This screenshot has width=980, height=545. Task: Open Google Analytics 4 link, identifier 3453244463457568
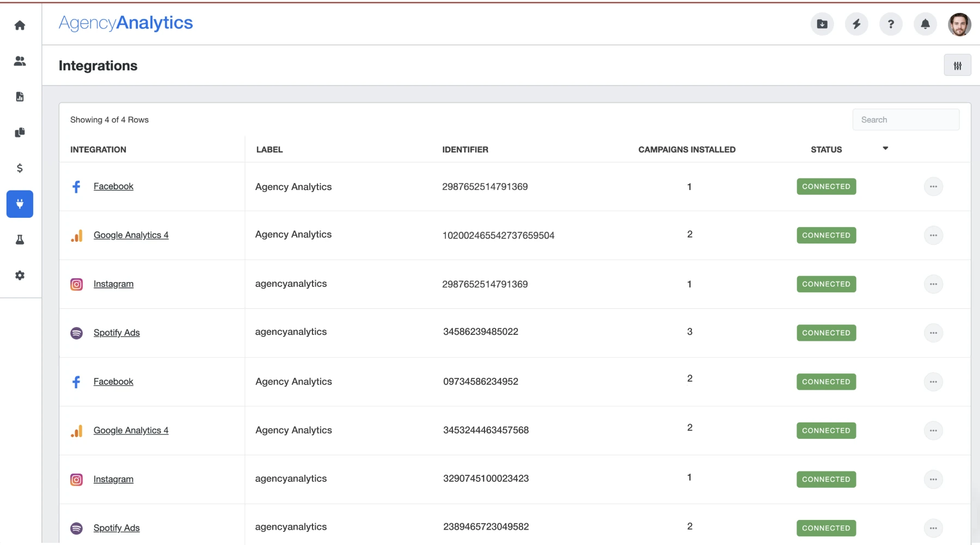click(131, 430)
